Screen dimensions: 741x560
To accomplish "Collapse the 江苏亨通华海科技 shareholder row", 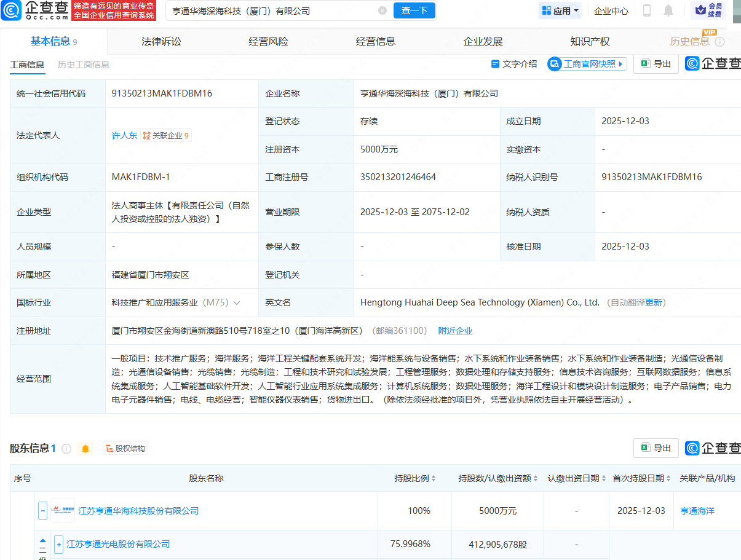I will tap(43, 511).
